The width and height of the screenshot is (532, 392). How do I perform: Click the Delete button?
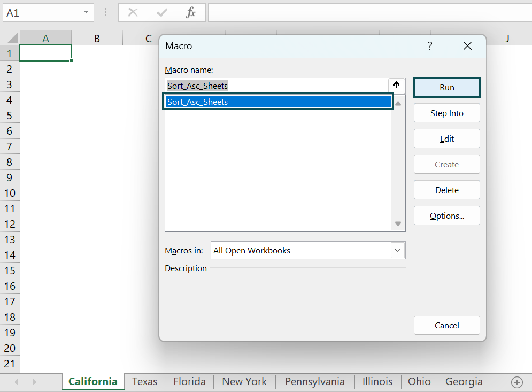(x=447, y=190)
